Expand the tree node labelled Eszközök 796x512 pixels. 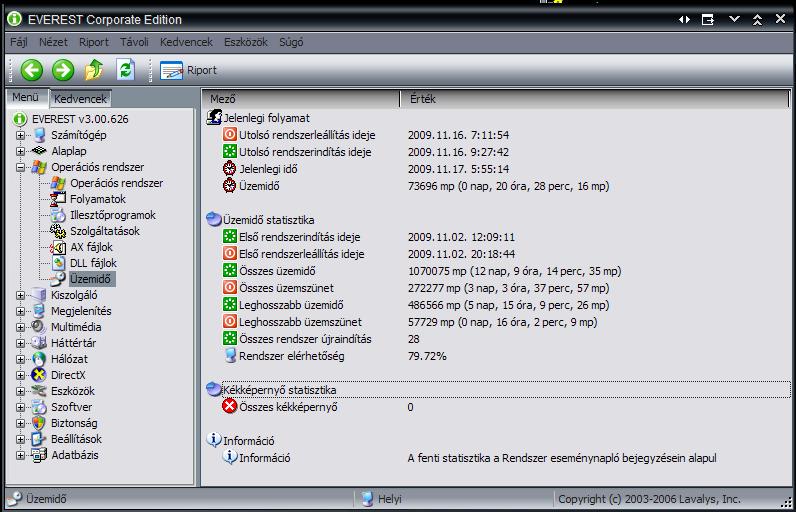(x=20, y=391)
